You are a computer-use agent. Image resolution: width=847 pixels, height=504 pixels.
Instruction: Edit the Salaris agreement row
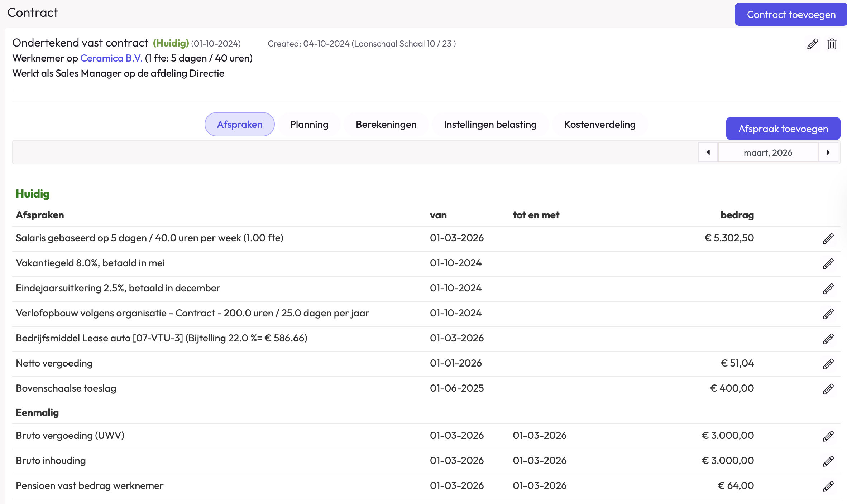pyautogui.click(x=828, y=238)
